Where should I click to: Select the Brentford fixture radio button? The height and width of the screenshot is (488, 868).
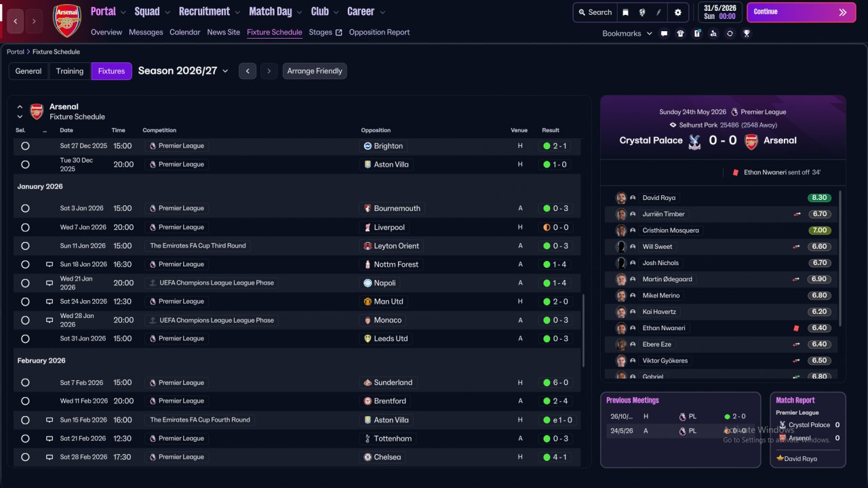25,401
